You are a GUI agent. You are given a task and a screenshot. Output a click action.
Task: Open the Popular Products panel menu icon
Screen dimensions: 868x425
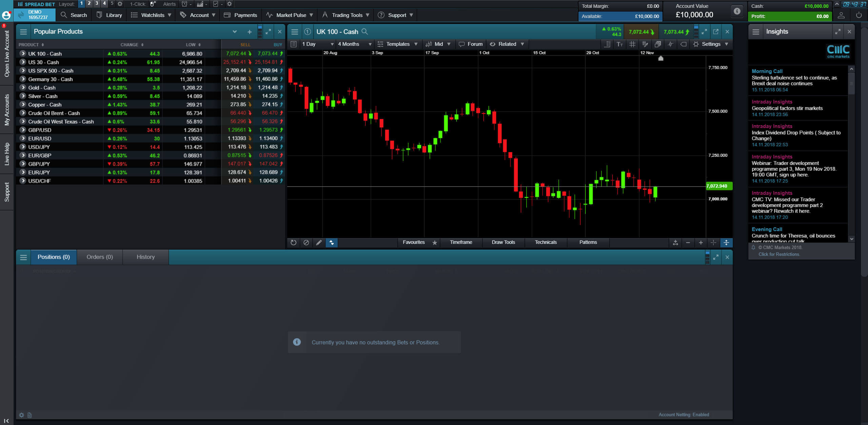click(x=23, y=32)
